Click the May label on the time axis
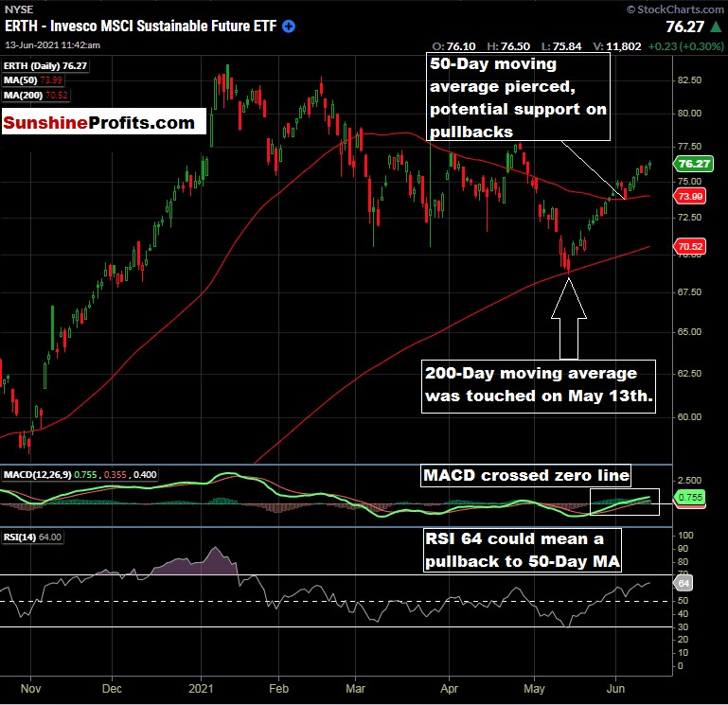Screen dimensions: 728x705 534,688
